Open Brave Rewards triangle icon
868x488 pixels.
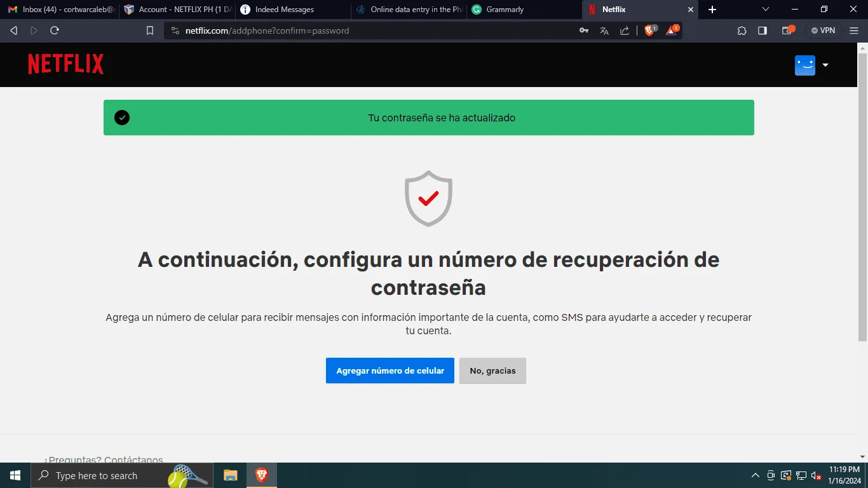tap(672, 30)
